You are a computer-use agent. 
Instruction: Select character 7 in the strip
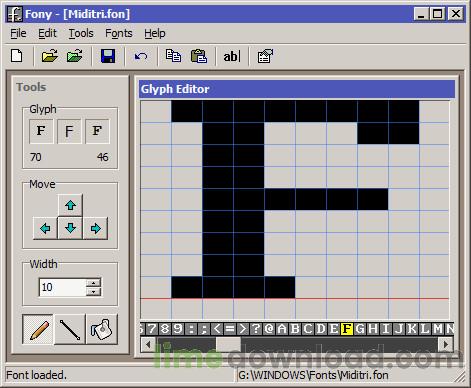[x=152, y=329]
